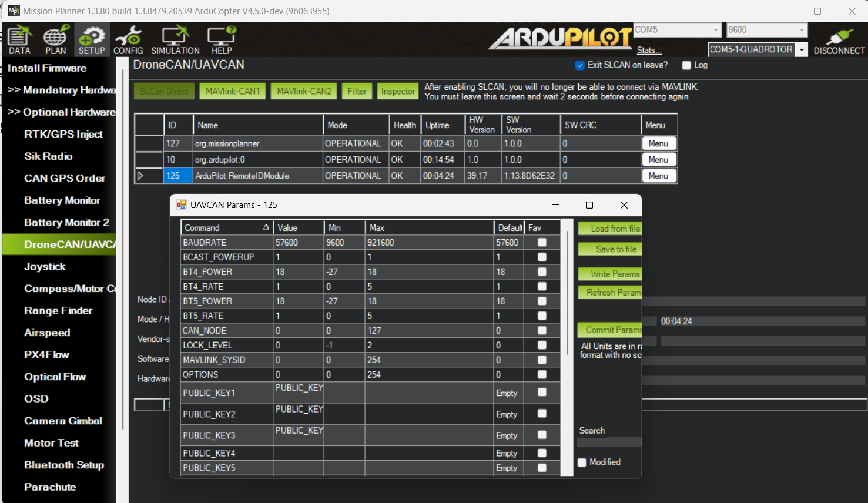Click Write Params button

click(609, 274)
